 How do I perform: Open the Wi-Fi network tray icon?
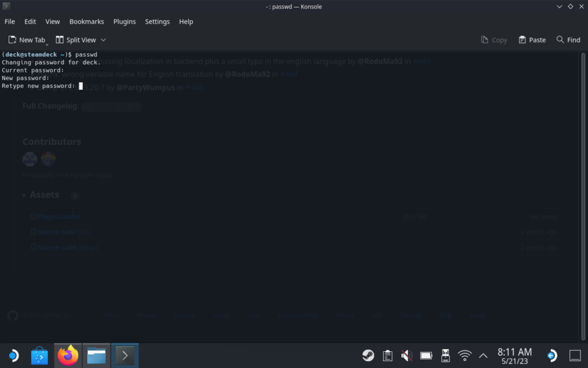click(x=465, y=356)
